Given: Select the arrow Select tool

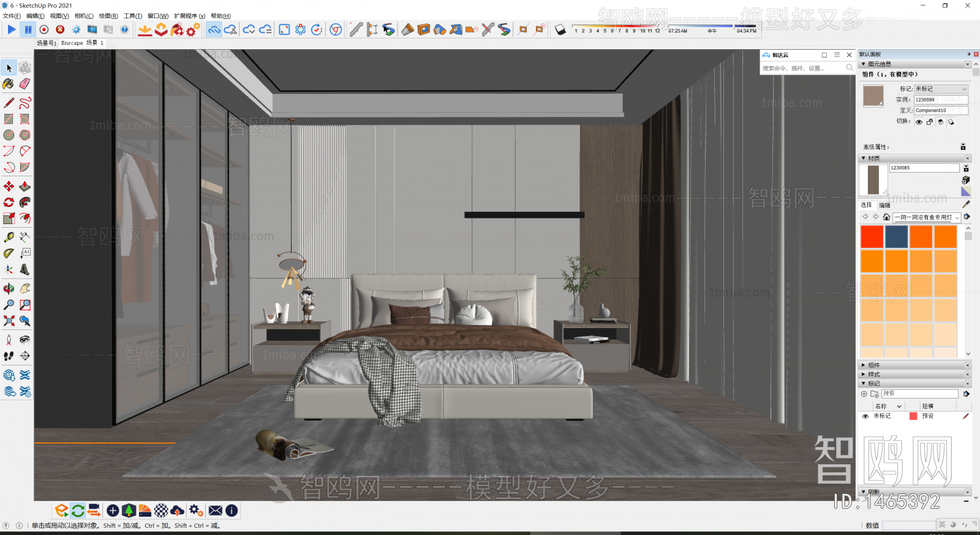Looking at the screenshot, I should click(x=9, y=68).
